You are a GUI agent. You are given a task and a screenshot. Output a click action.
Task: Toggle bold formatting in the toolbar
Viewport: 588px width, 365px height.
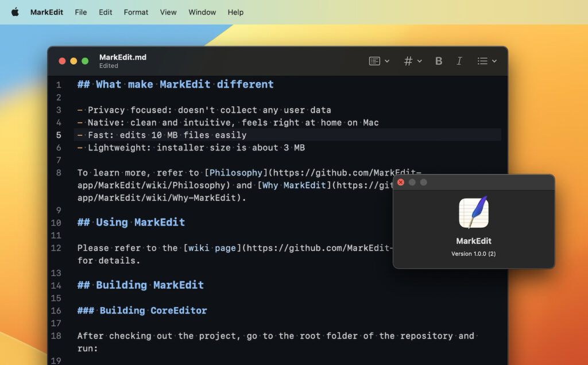point(438,61)
